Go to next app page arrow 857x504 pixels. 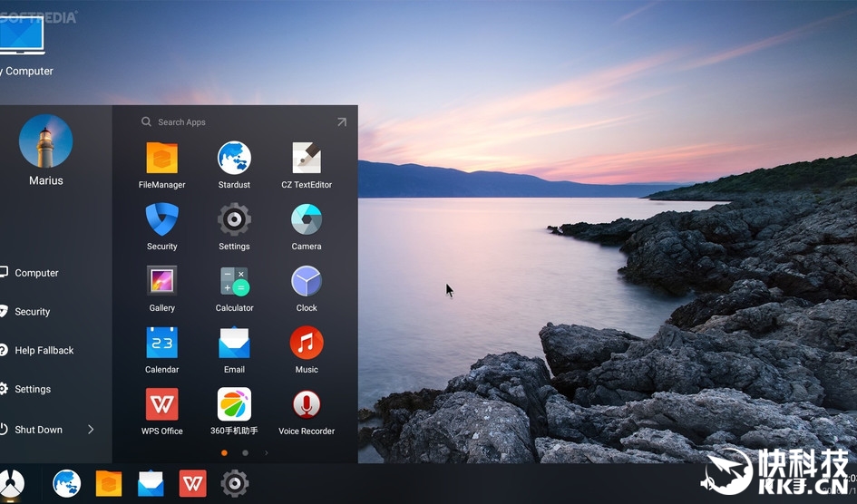coord(267,452)
